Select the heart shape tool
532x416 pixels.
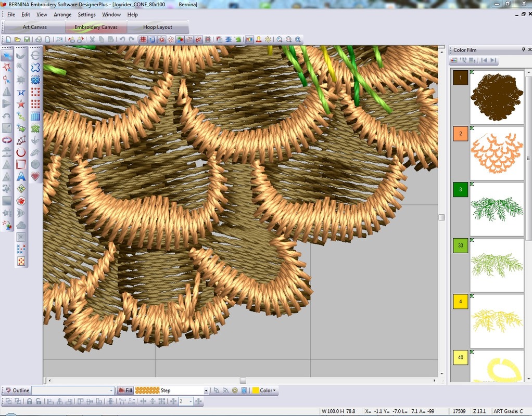35,176
